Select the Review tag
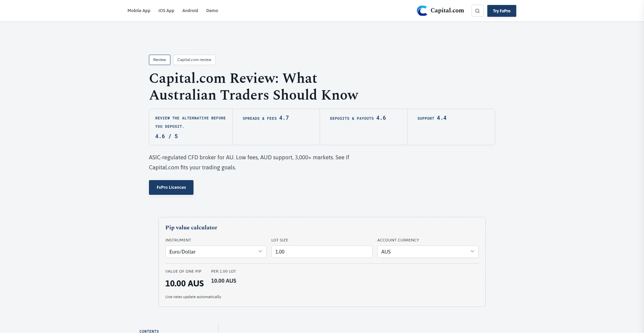The height and width of the screenshot is (333, 644). tap(160, 60)
